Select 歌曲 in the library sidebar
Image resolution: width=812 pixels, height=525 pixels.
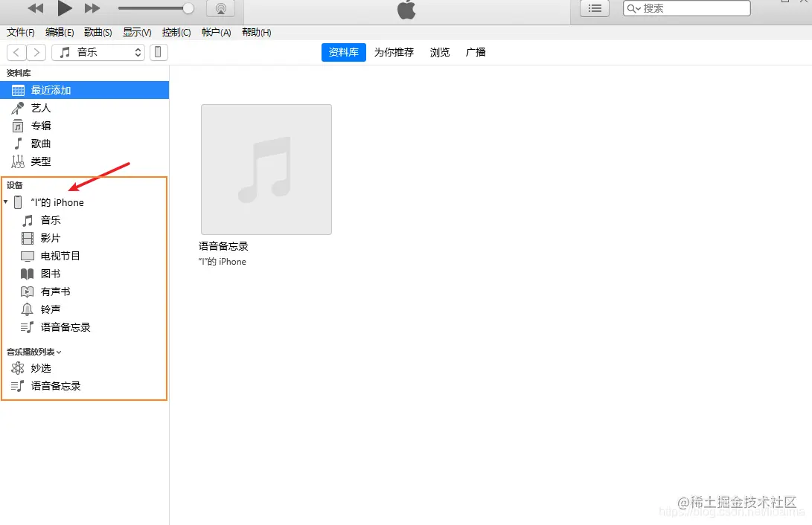tap(84, 144)
